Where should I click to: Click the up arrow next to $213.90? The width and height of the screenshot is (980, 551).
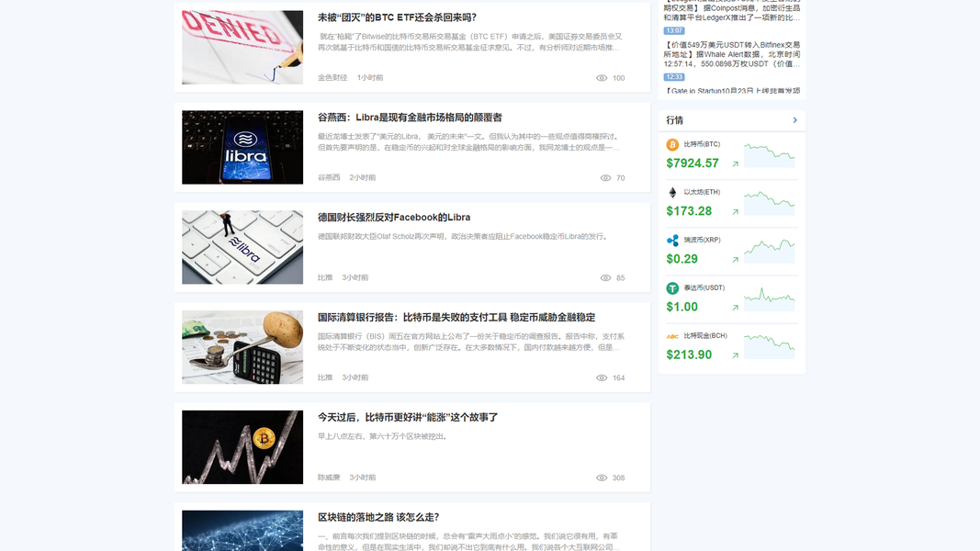[736, 354]
